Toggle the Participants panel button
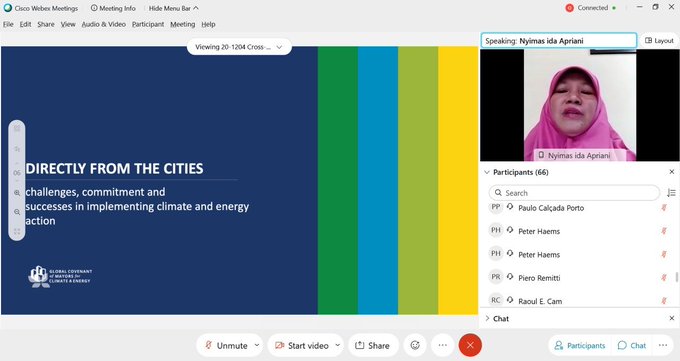Image resolution: width=680 pixels, height=361 pixels. click(x=580, y=345)
